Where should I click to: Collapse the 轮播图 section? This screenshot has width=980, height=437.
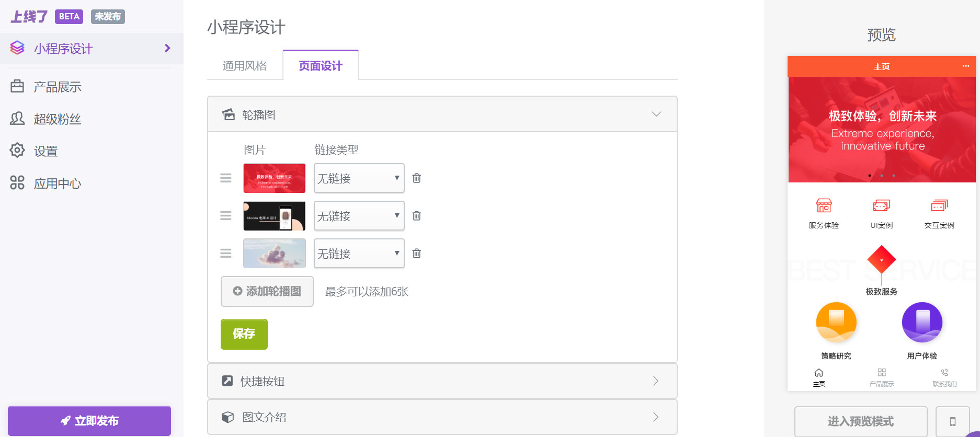(x=656, y=114)
